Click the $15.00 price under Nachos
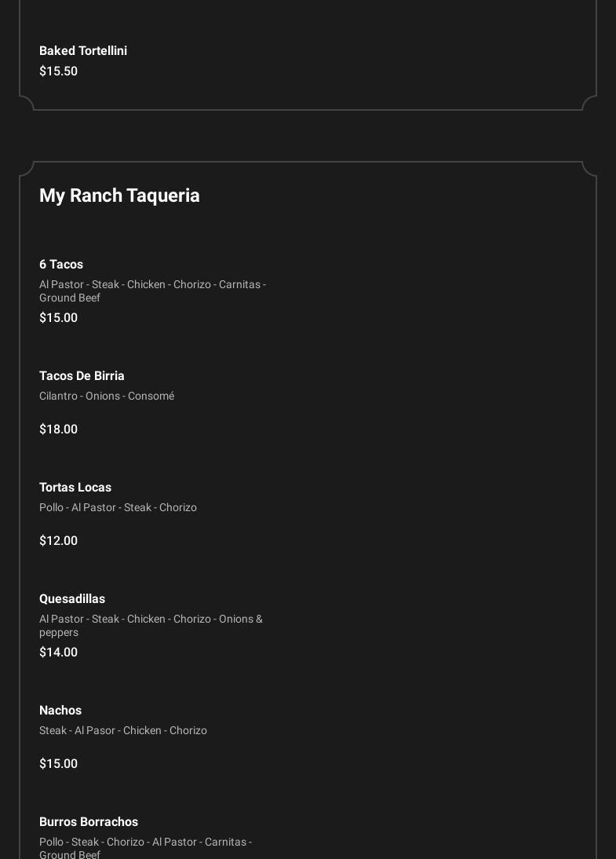Viewport: 616px width, 859px height. 58,764
